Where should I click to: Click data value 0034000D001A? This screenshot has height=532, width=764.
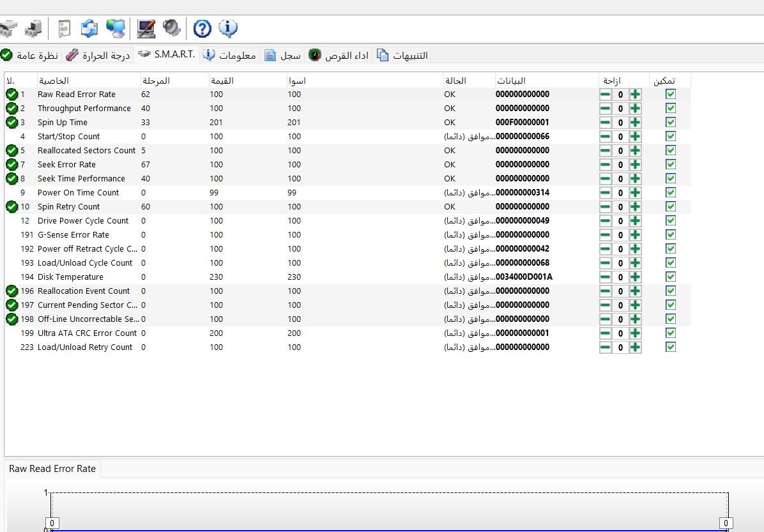click(524, 277)
